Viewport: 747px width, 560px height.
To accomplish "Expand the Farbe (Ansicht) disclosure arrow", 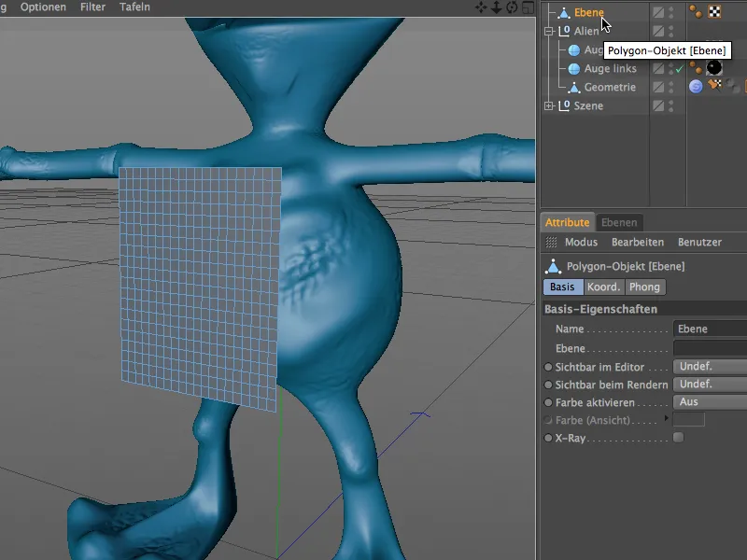I will [x=667, y=418].
